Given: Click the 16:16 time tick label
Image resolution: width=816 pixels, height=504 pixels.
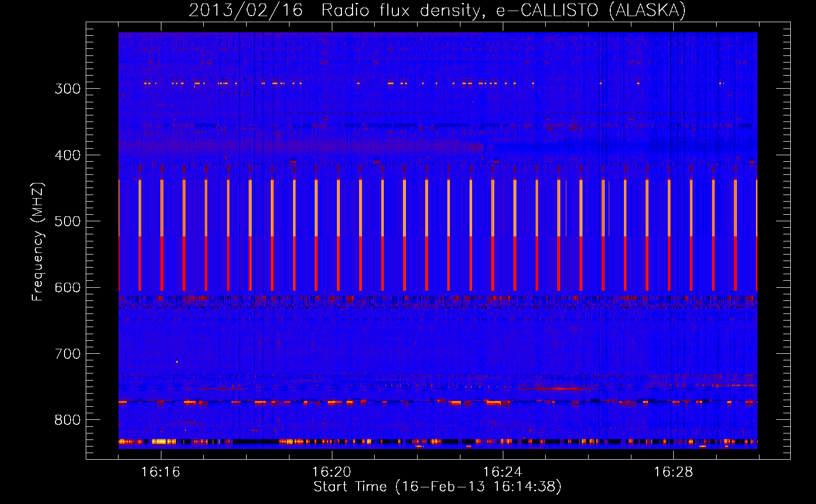Looking at the screenshot, I should [161, 472].
